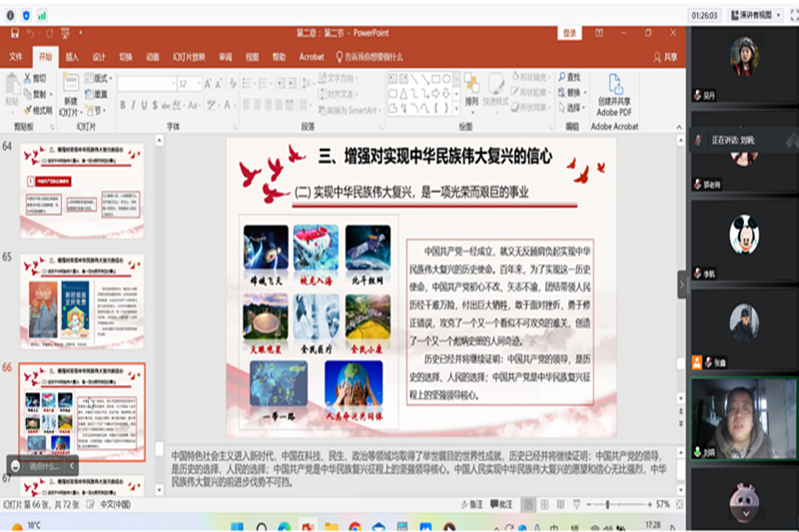
Task: Open the 幻灯片放映 (Slide Show) tab
Action: (185, 57)
